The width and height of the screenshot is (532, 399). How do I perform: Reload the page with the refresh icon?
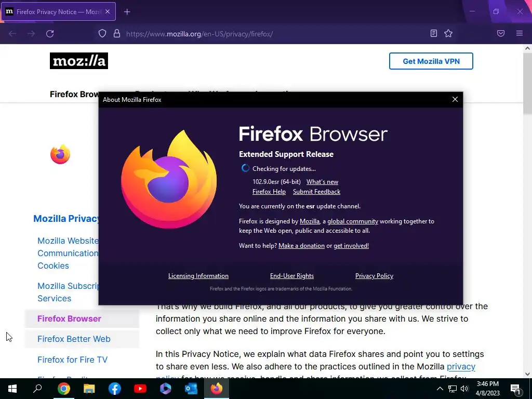point(50,34)
